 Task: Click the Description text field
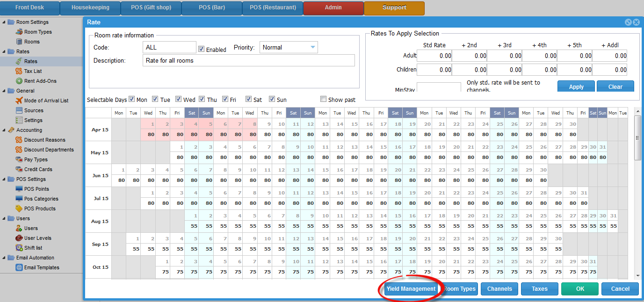pos(248,60)
